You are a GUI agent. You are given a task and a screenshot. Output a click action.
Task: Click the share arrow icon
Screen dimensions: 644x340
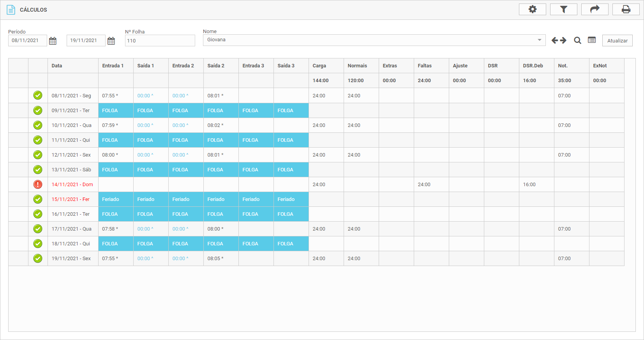pos(595,9)
